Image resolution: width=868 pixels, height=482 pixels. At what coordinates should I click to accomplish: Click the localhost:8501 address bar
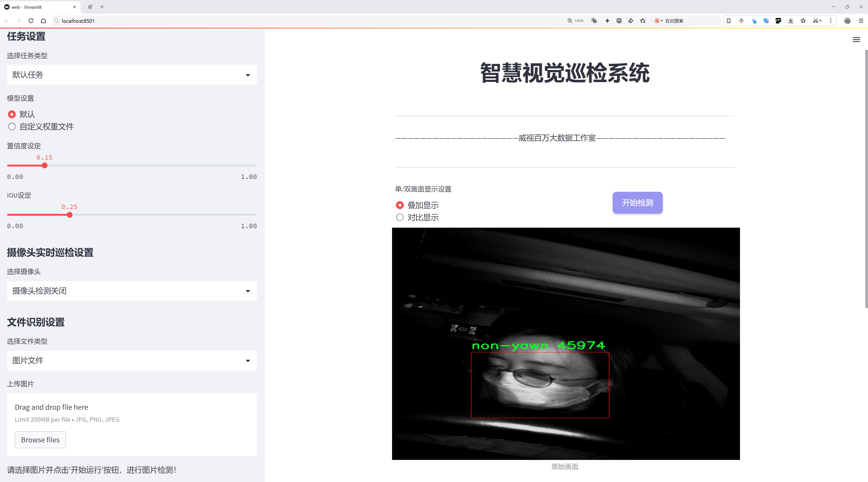tap(303, 20)
